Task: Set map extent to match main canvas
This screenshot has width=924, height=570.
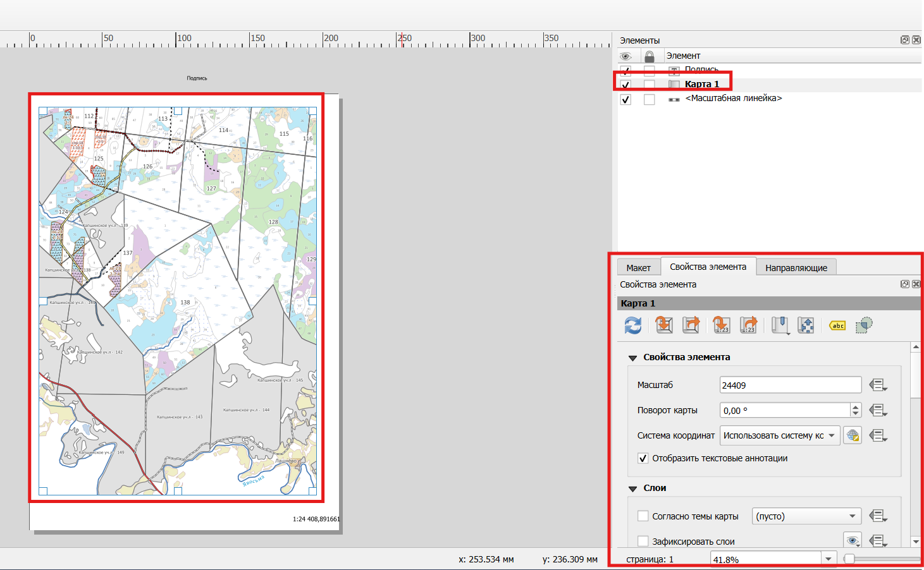Action: click(x=664, y=325)
